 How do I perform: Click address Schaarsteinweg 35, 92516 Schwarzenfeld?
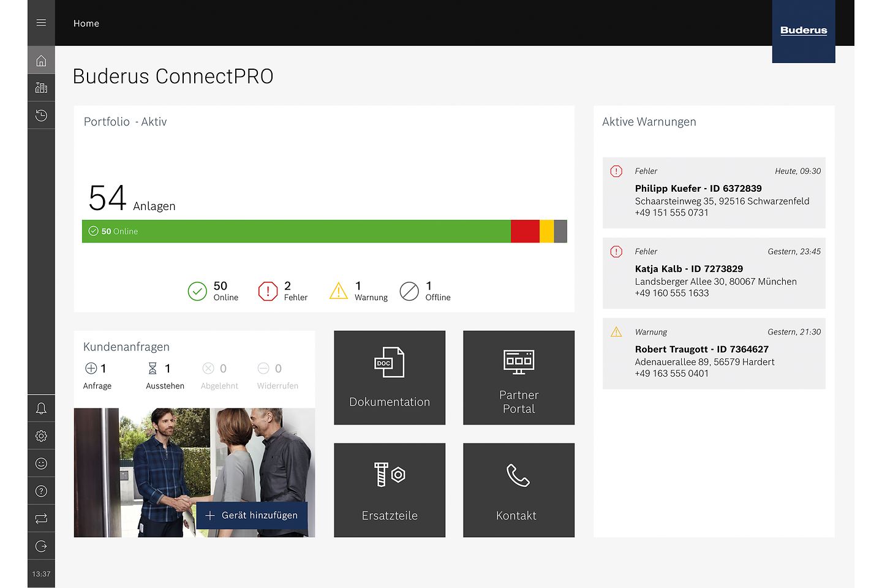click(722, 201)
